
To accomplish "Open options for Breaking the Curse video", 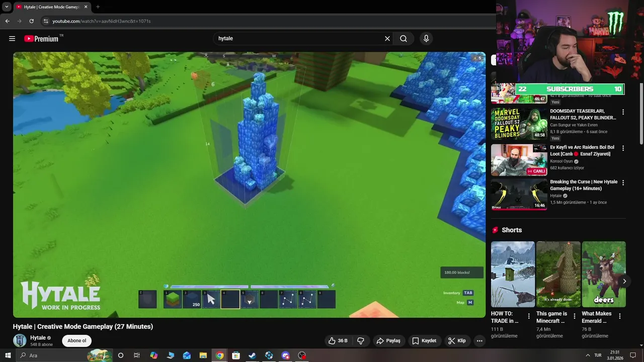I will coord(623,183).
